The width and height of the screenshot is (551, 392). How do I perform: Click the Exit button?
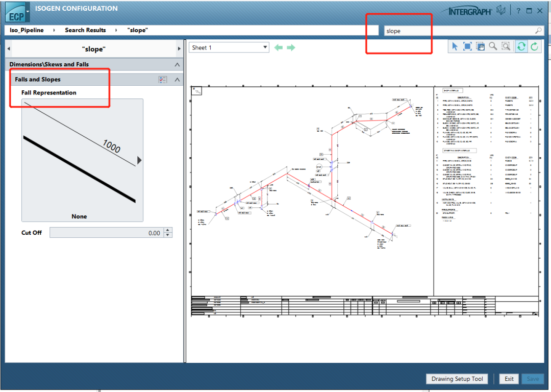coord(509,379)
